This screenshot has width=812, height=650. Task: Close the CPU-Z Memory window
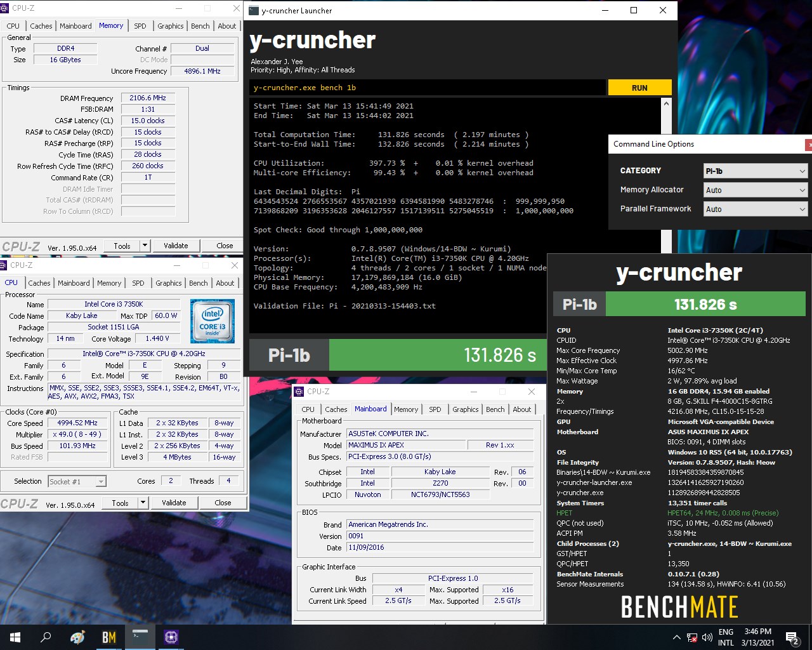(x=237, y=8)
